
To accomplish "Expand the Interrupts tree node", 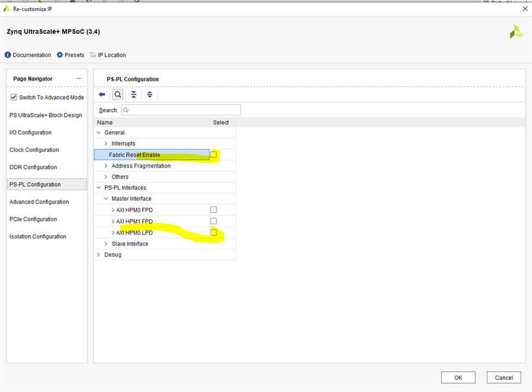I will [x=106, y=144].
